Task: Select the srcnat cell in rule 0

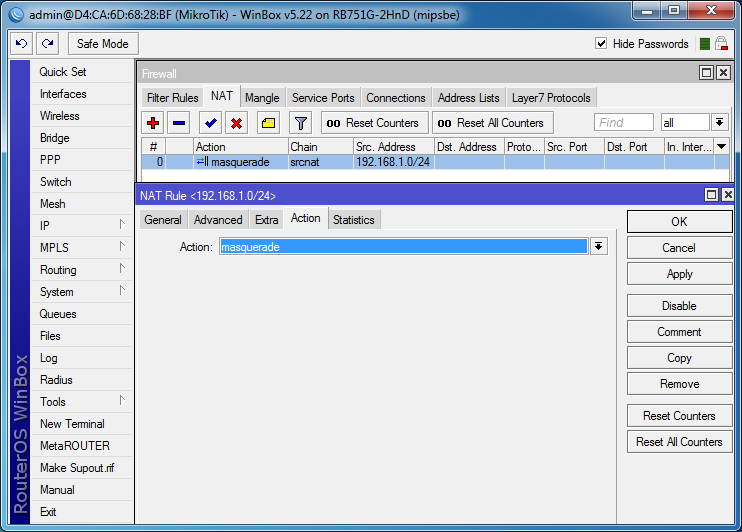Action: [x=320, y=162]
